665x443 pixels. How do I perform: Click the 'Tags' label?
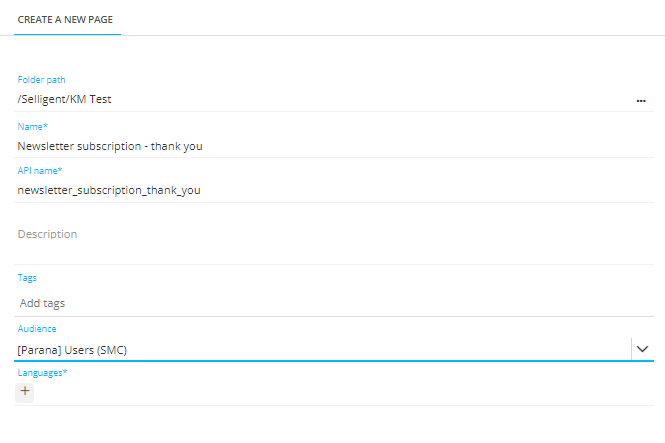coord(27,278)
